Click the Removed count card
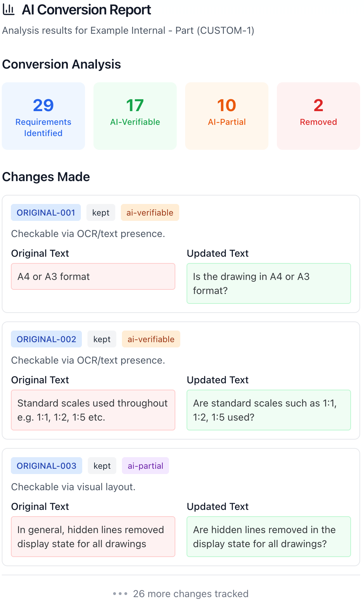 pos(318,116)
